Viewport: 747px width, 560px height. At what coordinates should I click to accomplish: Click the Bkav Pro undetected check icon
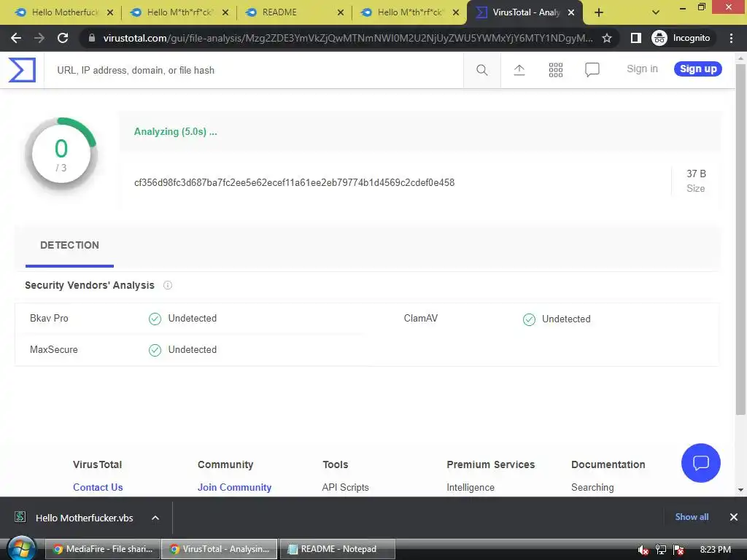click(x=155, y=319)
